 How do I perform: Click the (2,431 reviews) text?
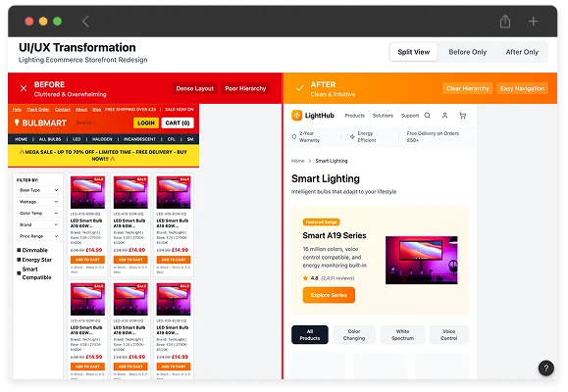[337, 278]
